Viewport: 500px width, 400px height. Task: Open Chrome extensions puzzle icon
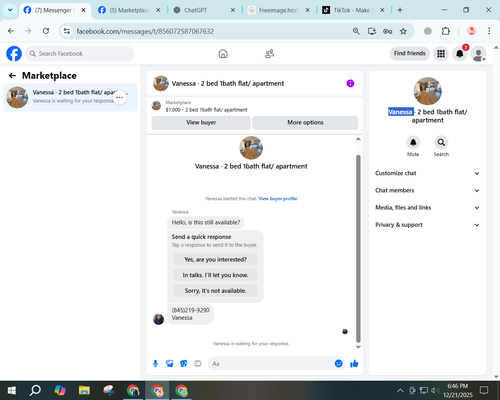point(446,31)
